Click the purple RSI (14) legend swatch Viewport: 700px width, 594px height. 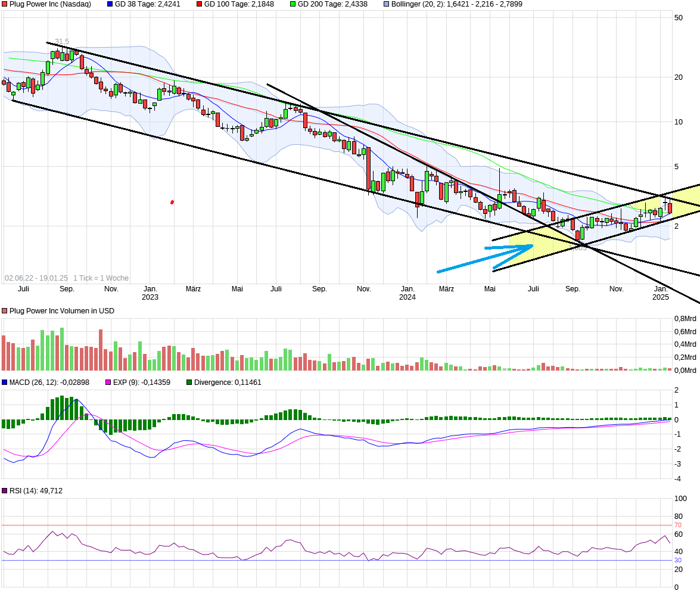click(4, 491)
